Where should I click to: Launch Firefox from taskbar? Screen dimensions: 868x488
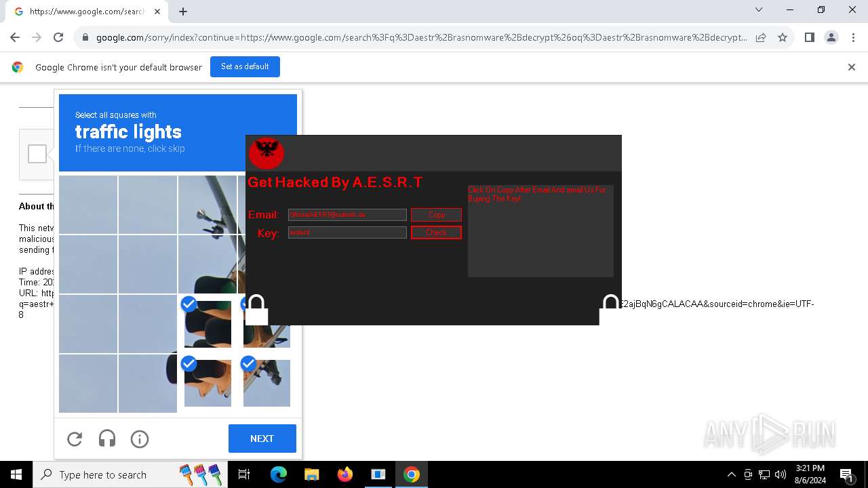pyautogui.click(x=344, y=474)
